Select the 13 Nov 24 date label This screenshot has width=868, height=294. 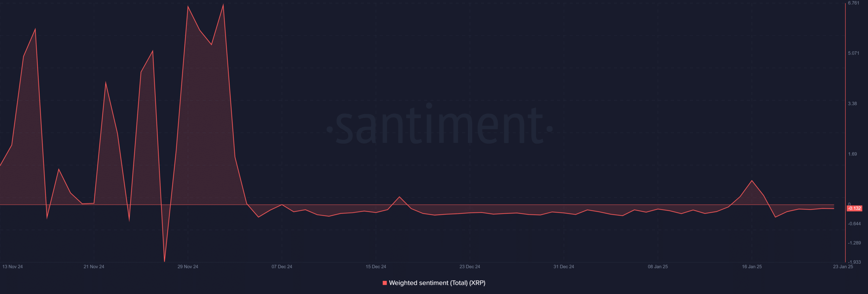pyautogui.click(x=13, y=267)
